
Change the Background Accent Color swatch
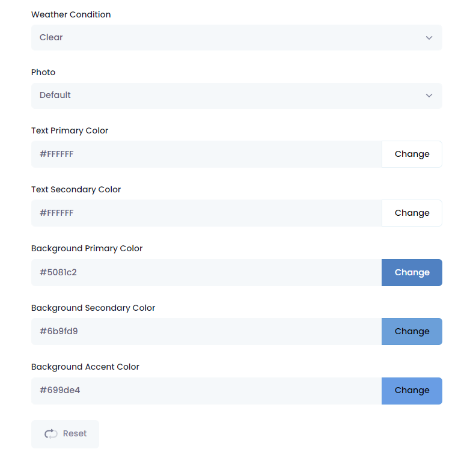point(412,391)
